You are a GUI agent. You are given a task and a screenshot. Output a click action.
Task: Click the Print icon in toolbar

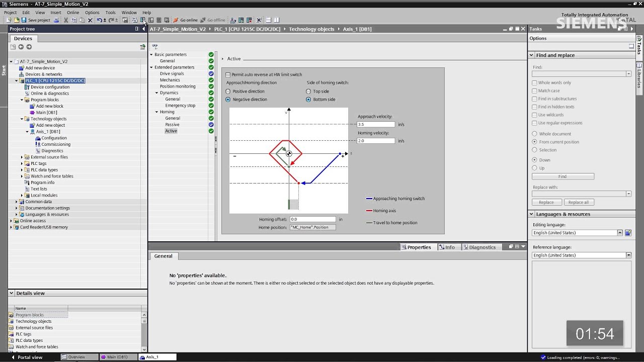coord(57,20)
